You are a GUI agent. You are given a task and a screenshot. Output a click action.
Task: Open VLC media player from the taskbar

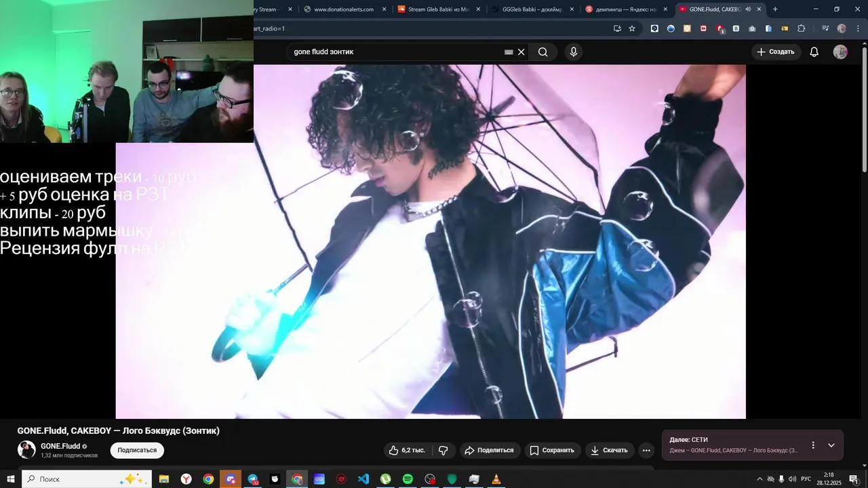click(x=496, y=479)
